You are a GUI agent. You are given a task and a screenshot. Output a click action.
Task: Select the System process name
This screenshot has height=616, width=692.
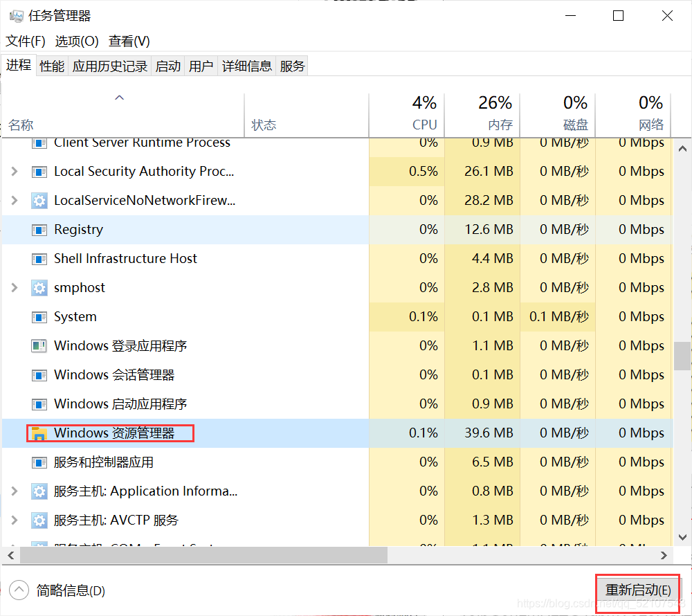coord(75,317)
